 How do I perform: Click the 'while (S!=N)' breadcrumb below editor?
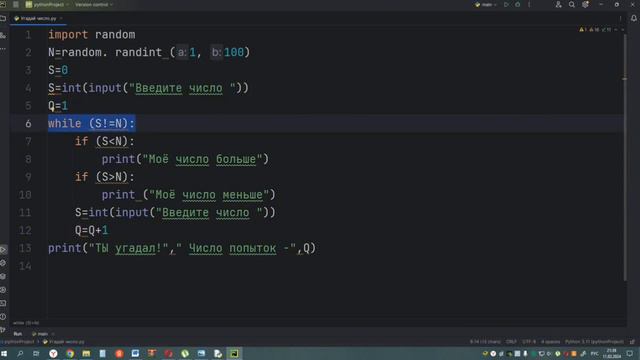pyautogui.click(x=26, y=323)
